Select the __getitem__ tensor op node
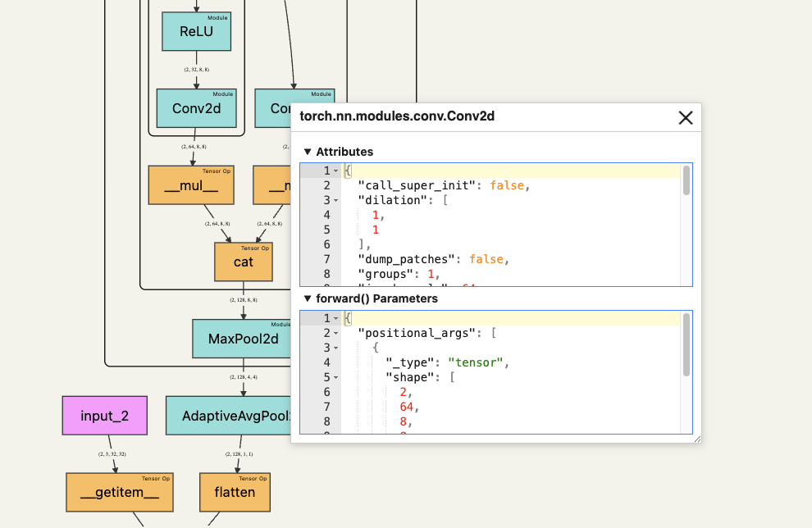This screenshot has width=812, height=528. (x=120, y=492)
